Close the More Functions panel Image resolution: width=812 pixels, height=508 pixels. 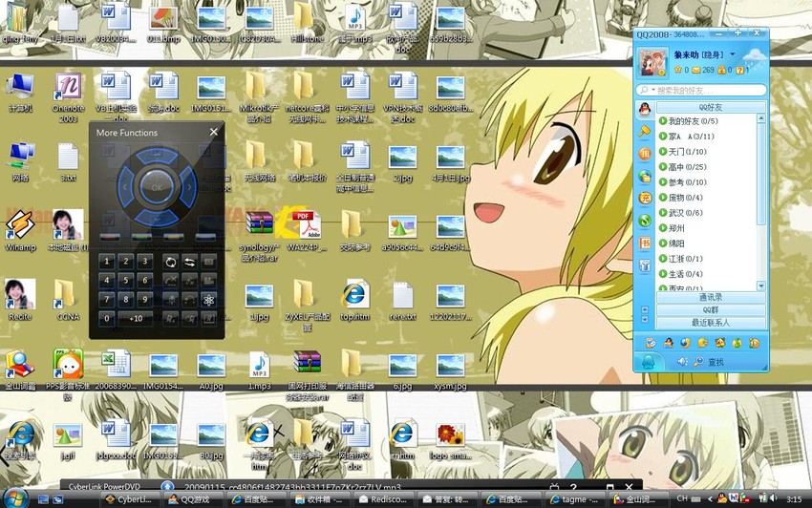(x=213, y=132)
